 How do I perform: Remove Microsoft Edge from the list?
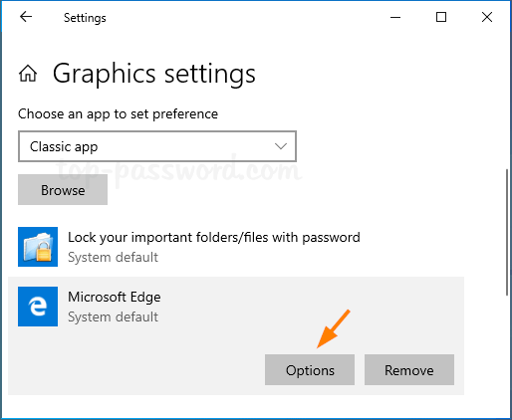pyautogui.click(x=409, y=370)
